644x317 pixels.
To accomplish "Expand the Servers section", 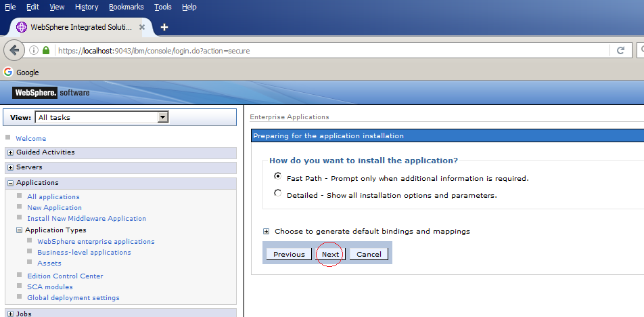I will pyautogui.click(x=11, y=168).
